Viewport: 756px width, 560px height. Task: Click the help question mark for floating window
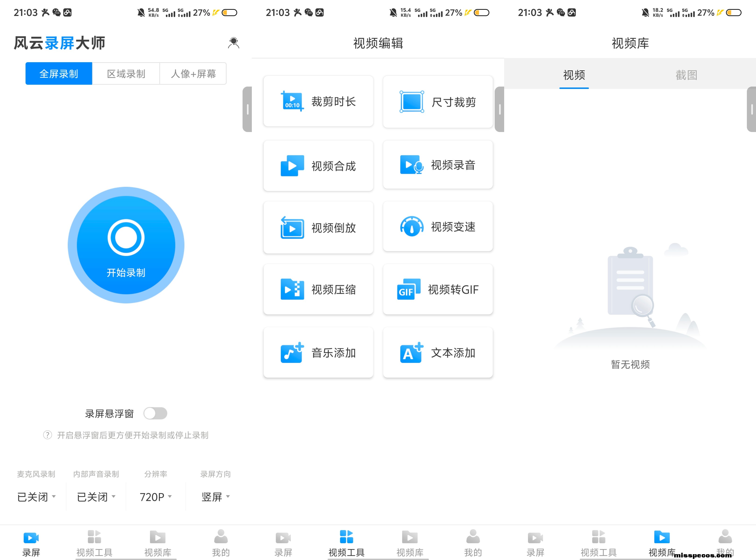(x=47, y=435)
